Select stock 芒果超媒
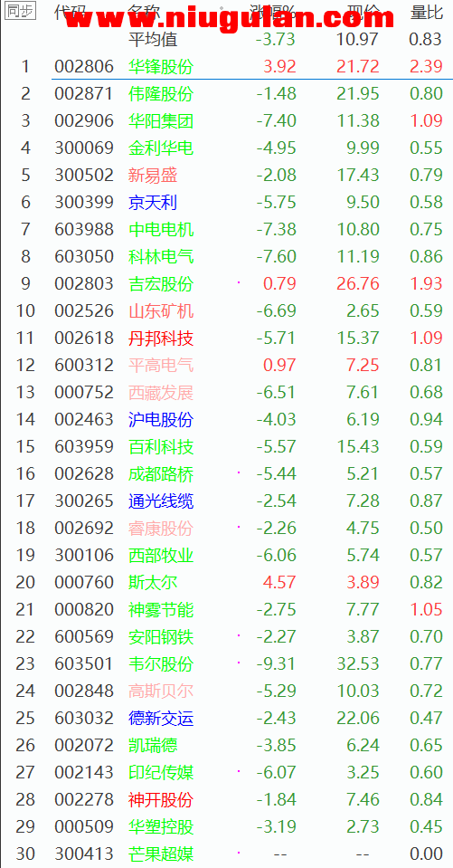Viewport: 453px width, 868px height. (x=161, y=854)
